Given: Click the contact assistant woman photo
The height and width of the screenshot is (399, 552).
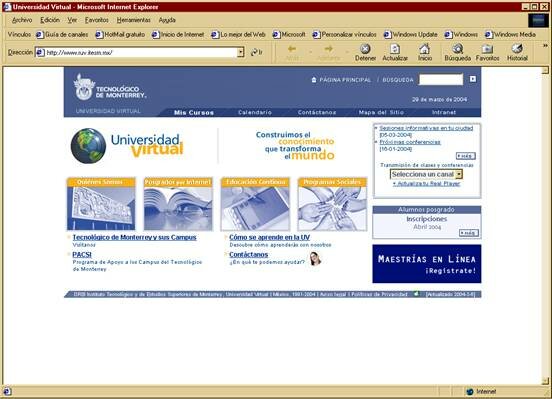Looking at the screenshot, I should [315, 259].
